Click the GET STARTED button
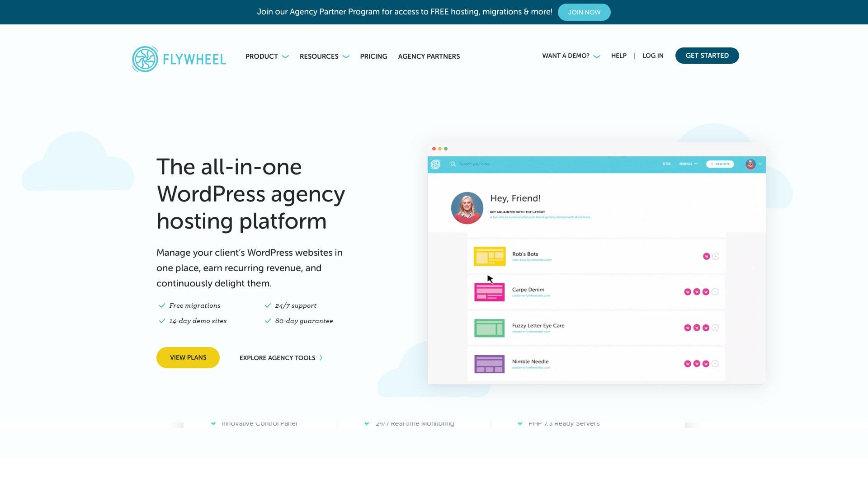868x488 pixels. 707,56
